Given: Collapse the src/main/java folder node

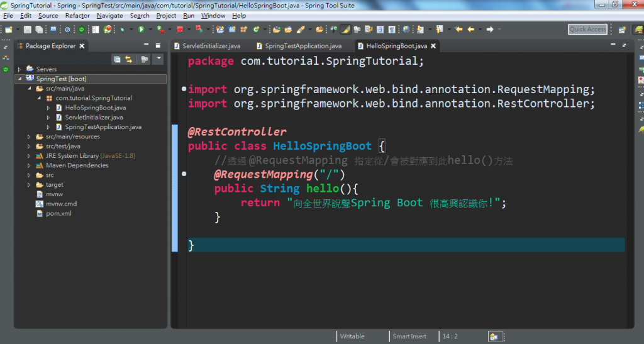Looking at the screenshot, I should [x=29, y=88].
